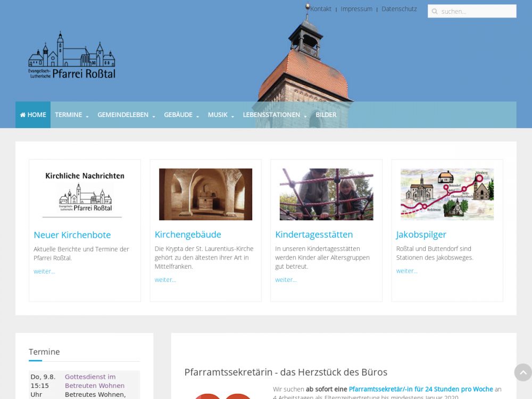The height and width of the screenshot is (399, 532).
Task: Click the Kirchliche Nachrichten thumbnail image
Action: tap(85, 194)
